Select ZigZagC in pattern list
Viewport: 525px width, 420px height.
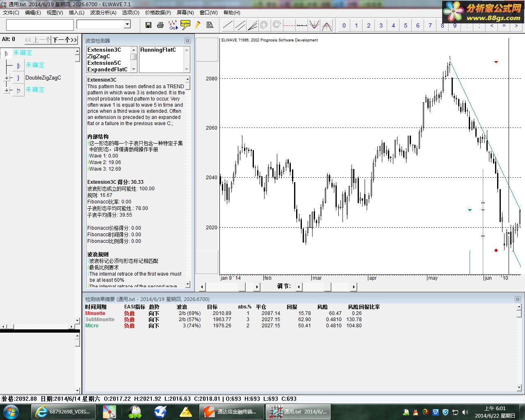(x=99, y=56)
